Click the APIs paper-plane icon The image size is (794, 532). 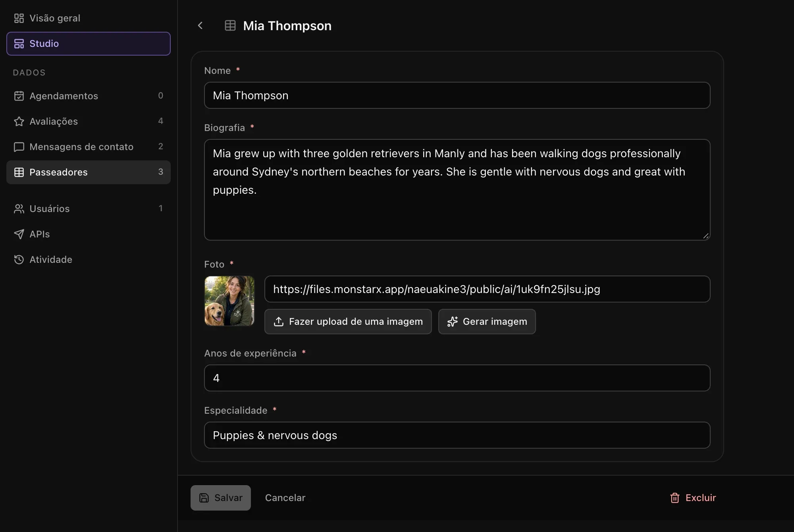point(19,234)
